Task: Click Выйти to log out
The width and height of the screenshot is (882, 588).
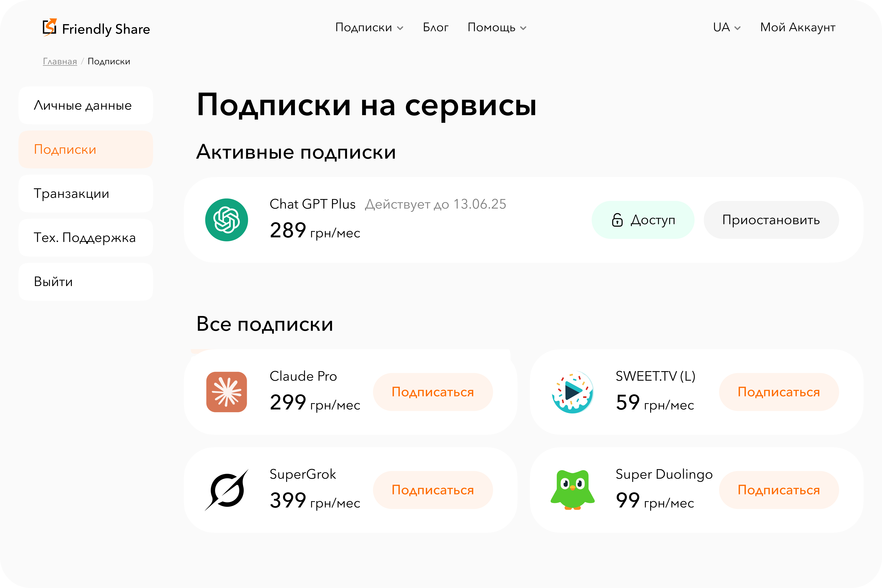Action: point(85,282)
